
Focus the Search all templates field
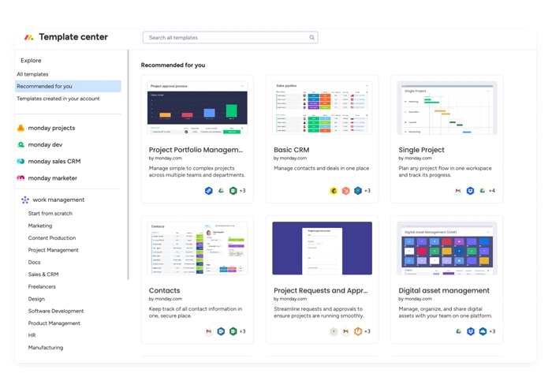tap(230, 38)
